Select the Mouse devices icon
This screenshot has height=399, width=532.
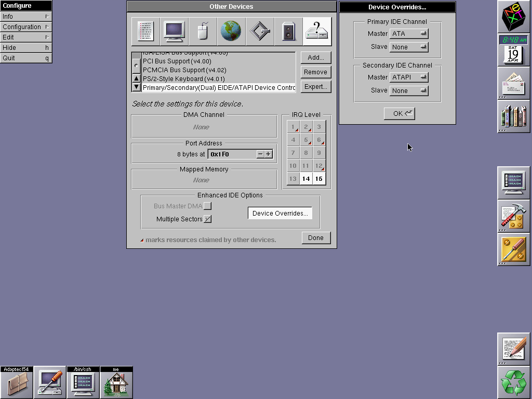coord(203,32)
